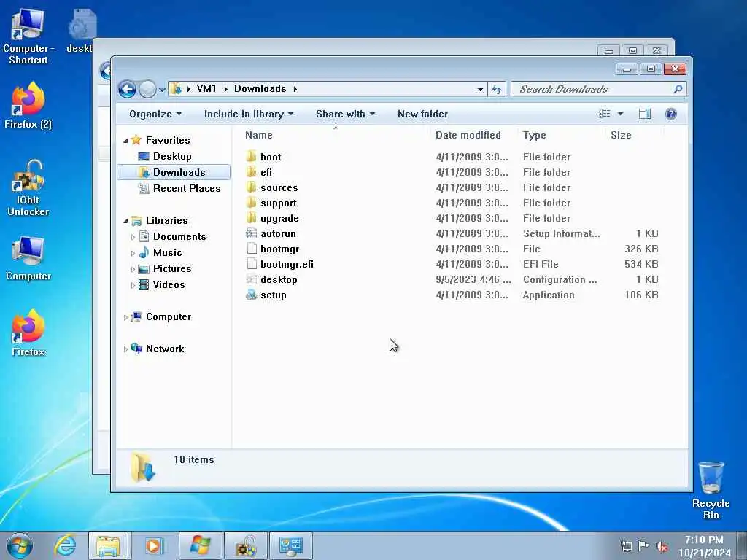
Task: Select the sources folder
Action: [279, 187]
